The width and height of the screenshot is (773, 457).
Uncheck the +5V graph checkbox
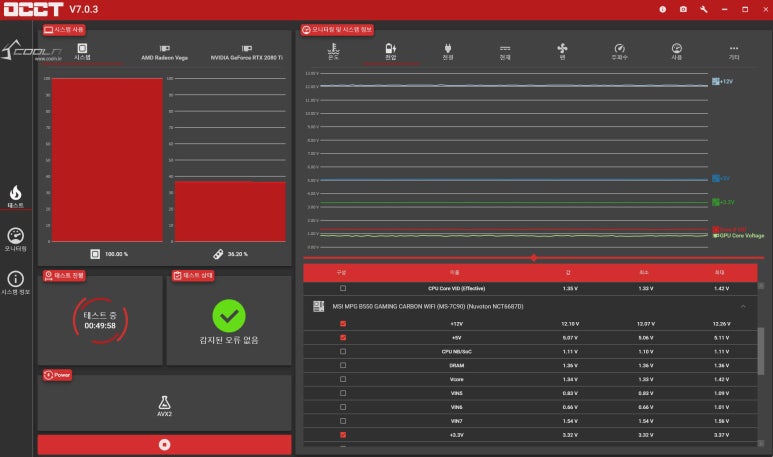point(343,338)
